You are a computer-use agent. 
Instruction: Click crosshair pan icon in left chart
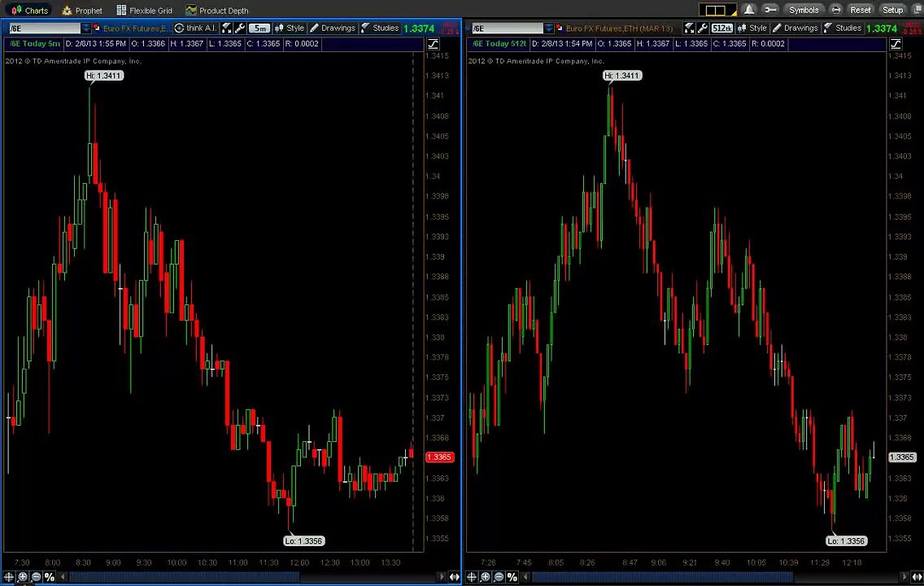pyautogui.click(x=9, y=577)
